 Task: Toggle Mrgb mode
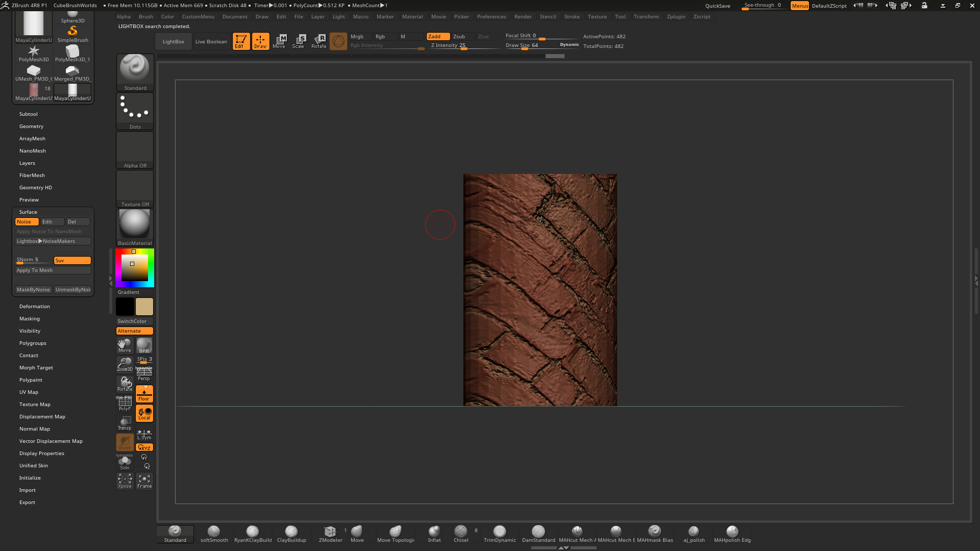point(361,36)
